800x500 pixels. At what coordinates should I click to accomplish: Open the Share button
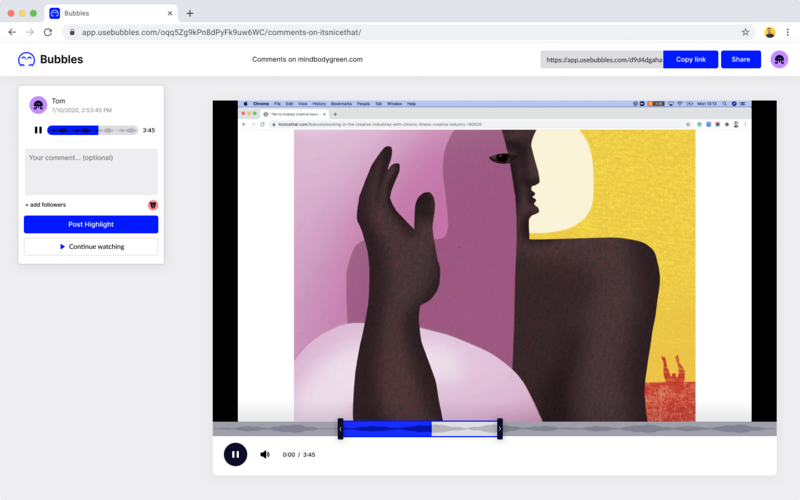click(x=740, y=60)
